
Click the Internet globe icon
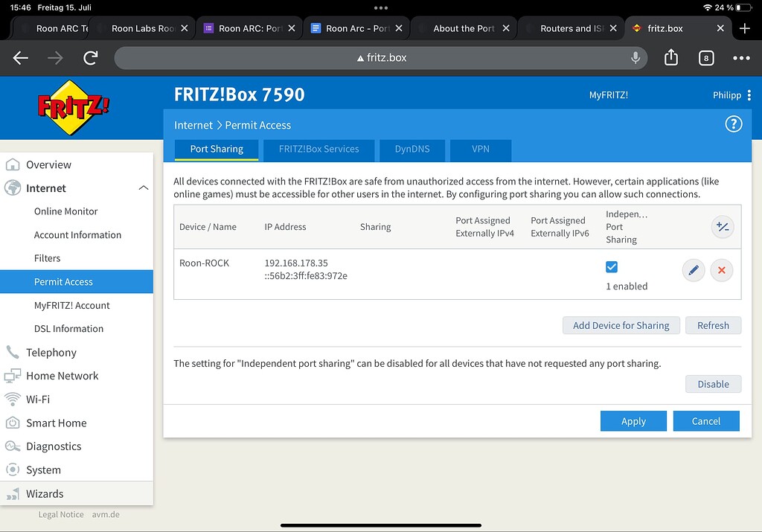pyautogui.click(x=13, y=188)
